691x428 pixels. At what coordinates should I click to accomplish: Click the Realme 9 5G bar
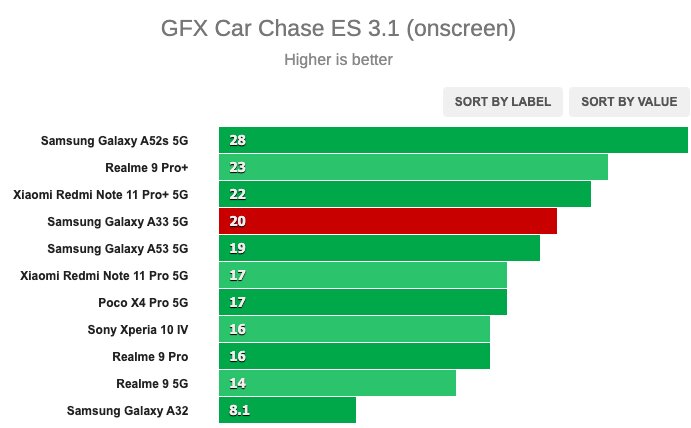337,383
